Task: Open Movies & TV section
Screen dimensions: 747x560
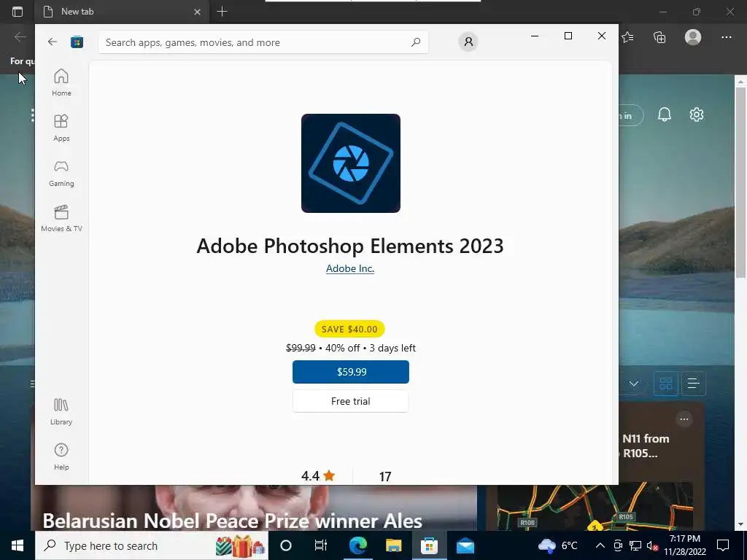Action: click(61, 218)
